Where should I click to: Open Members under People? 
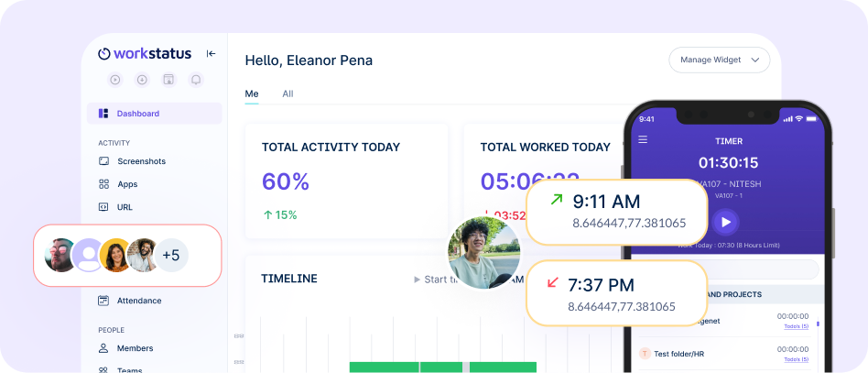[x=136, y=348]
